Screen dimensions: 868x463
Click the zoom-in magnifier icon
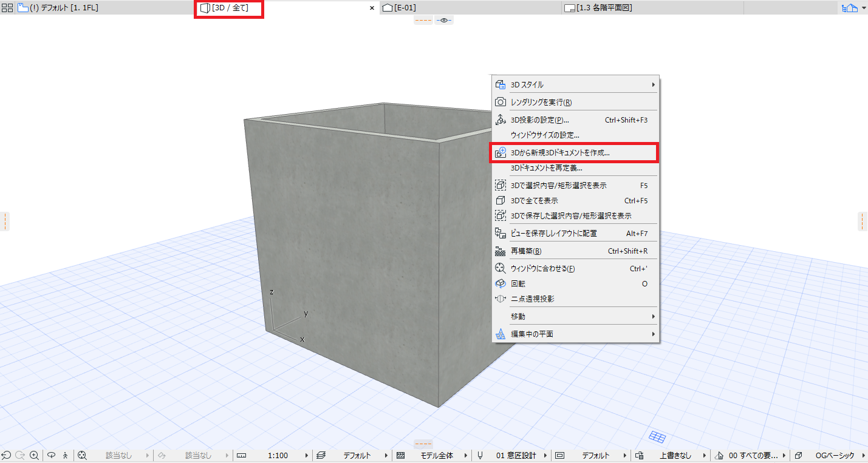(x=35, y=455)
